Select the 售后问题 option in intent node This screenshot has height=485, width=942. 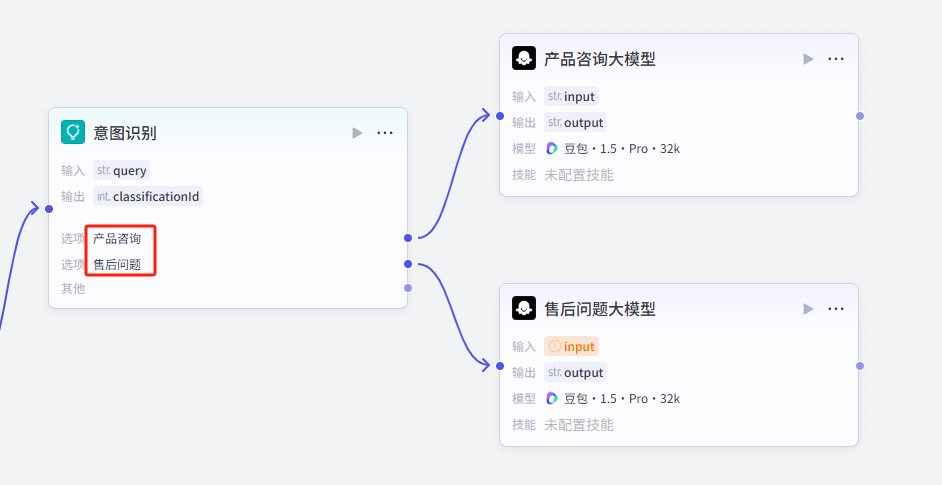pyautogui.click(x=117, y=265)
